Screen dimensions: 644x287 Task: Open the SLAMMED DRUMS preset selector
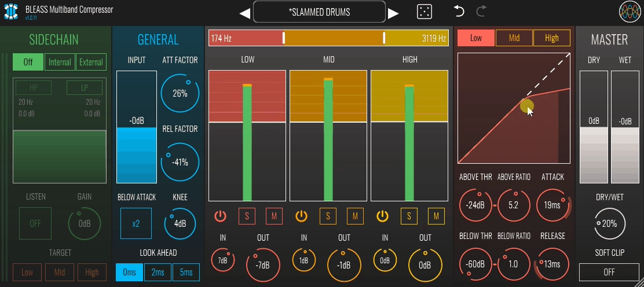[x=319, y=12]
